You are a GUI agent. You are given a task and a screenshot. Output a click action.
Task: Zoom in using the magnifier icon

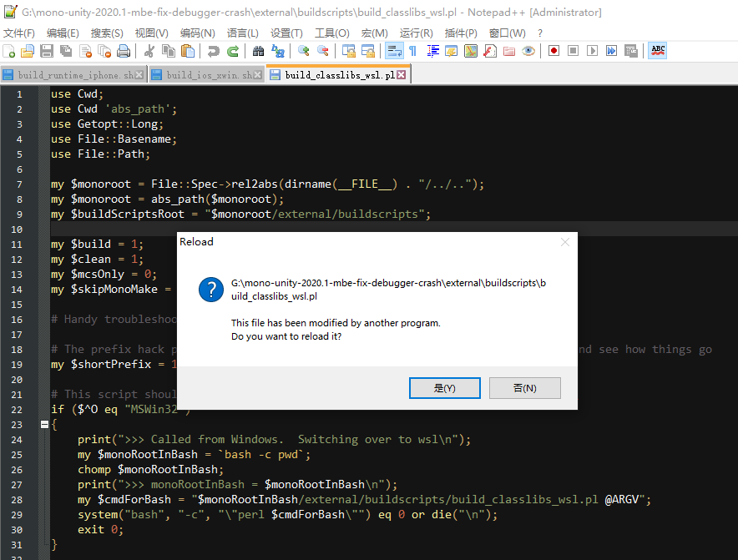tap(304, 50)
